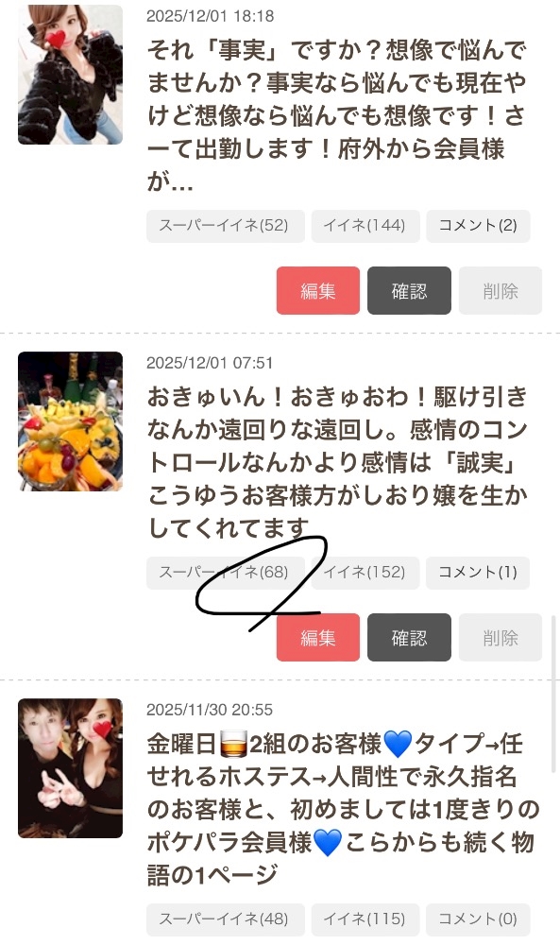The width and height of the screenshot is (560, 945).
Task: Click the 確認 button of the 07:51 post
Action: click(410, 638)
